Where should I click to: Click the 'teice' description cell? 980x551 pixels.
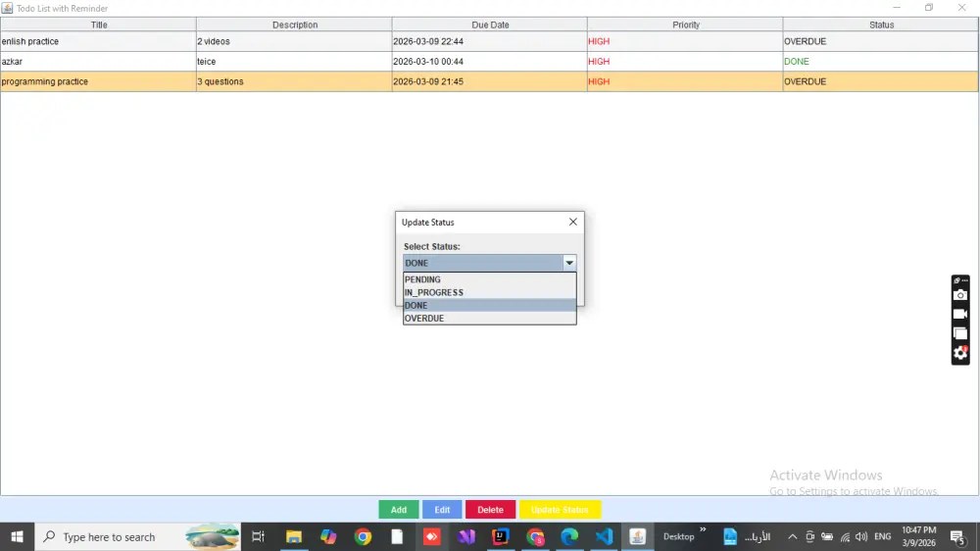[294, 62]
